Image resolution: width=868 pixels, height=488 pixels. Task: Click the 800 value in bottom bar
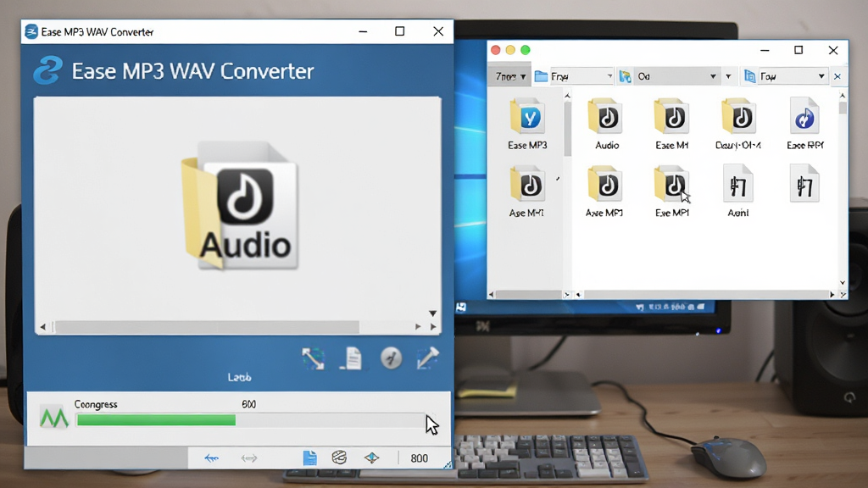tap(419, 458)
